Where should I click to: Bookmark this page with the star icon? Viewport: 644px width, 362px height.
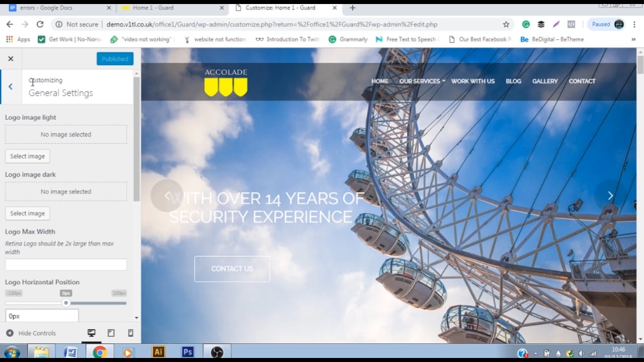[x=506, y=24]
